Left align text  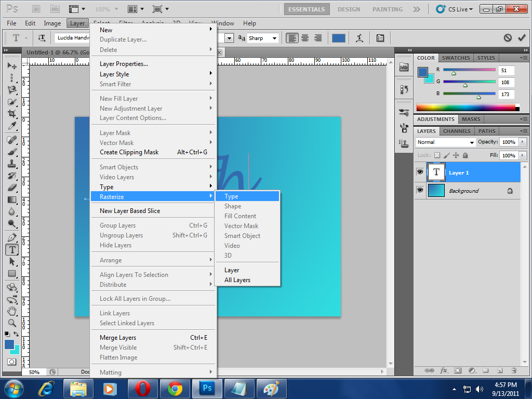coord(292,38)
